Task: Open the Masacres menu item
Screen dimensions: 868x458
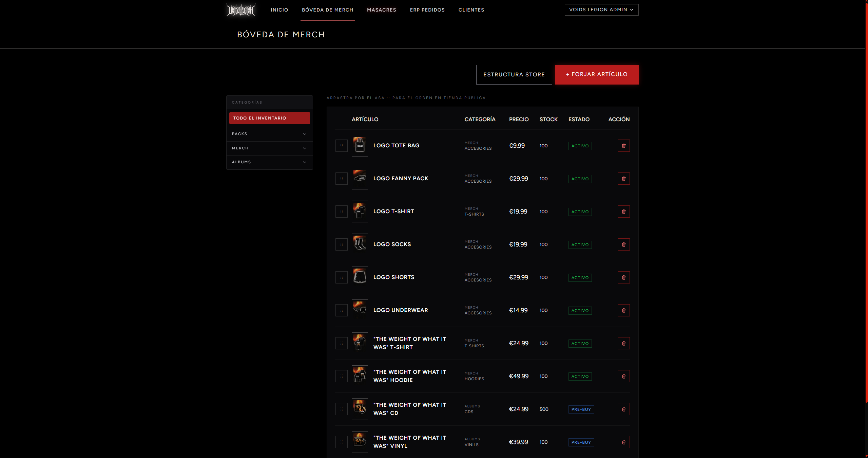Action: point(381,10)
